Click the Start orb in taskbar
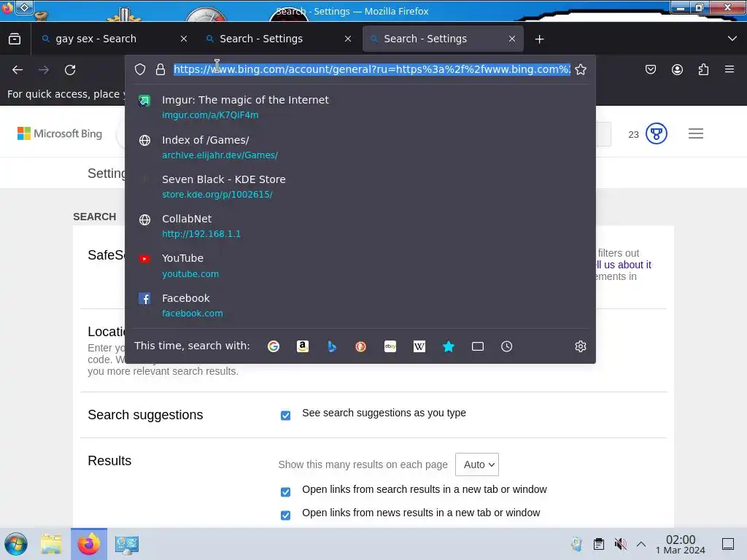This screenshot has height=560, width=747. tap(16, 544)
